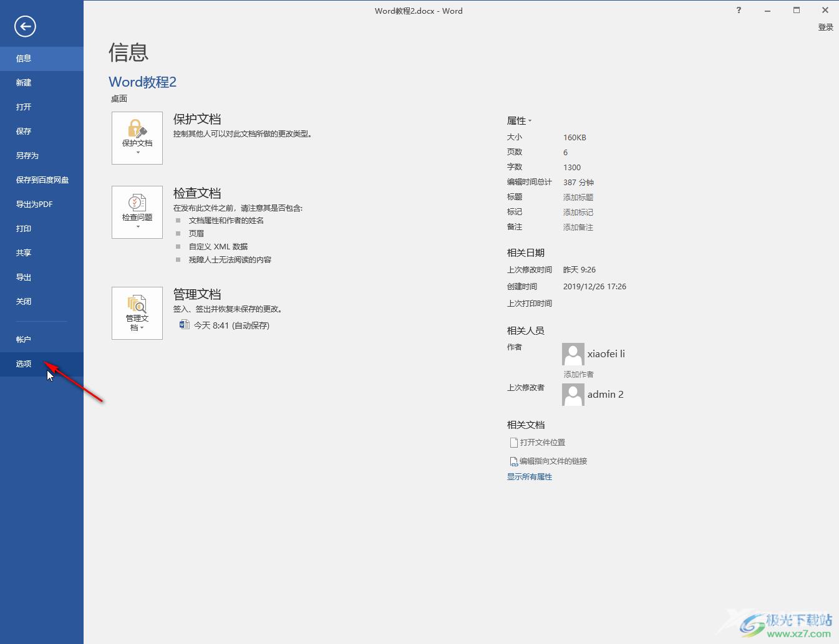Open the autosaved version 今天 8:41
The height and width of the screenshot is (644, 839).
[x=225, y=325]
